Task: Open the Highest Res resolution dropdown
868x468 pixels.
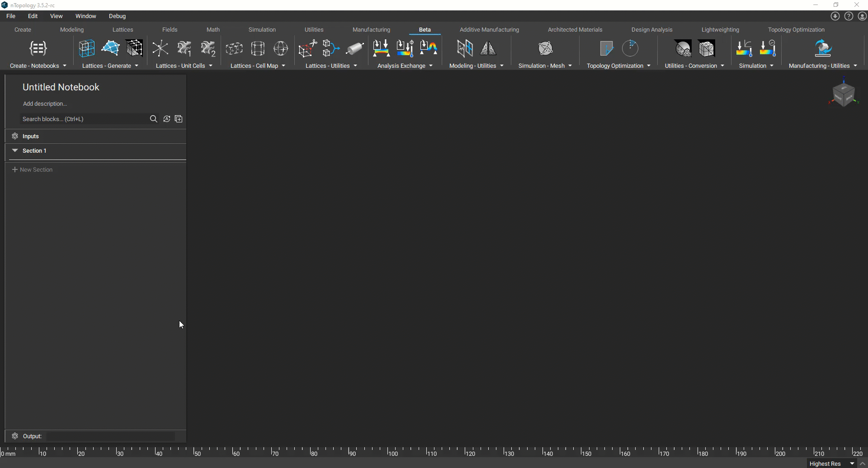Action: point(831,463)
